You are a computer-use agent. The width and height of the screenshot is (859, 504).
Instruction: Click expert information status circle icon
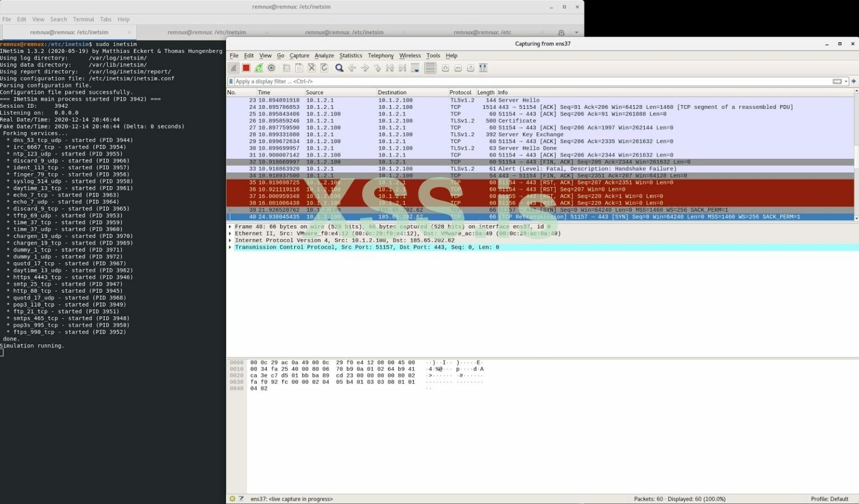[x=233, y=499]
